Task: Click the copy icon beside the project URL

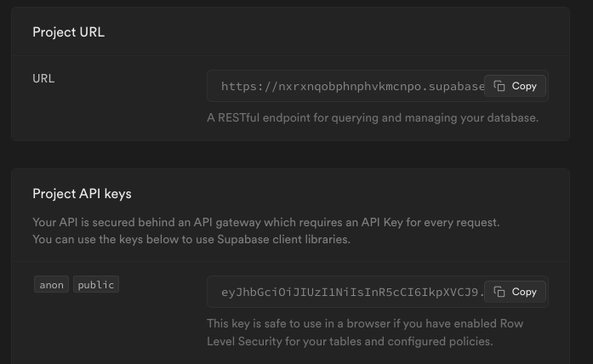Action: coord(499,86)
